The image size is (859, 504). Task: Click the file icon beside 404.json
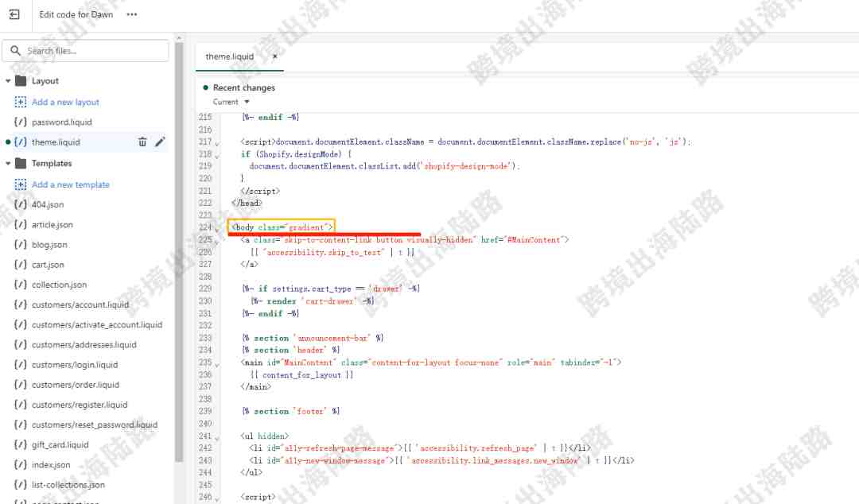20,204
